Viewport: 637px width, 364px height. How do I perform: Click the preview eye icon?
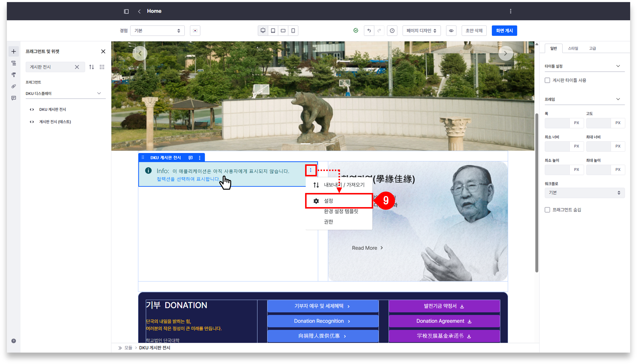[451, 31]
